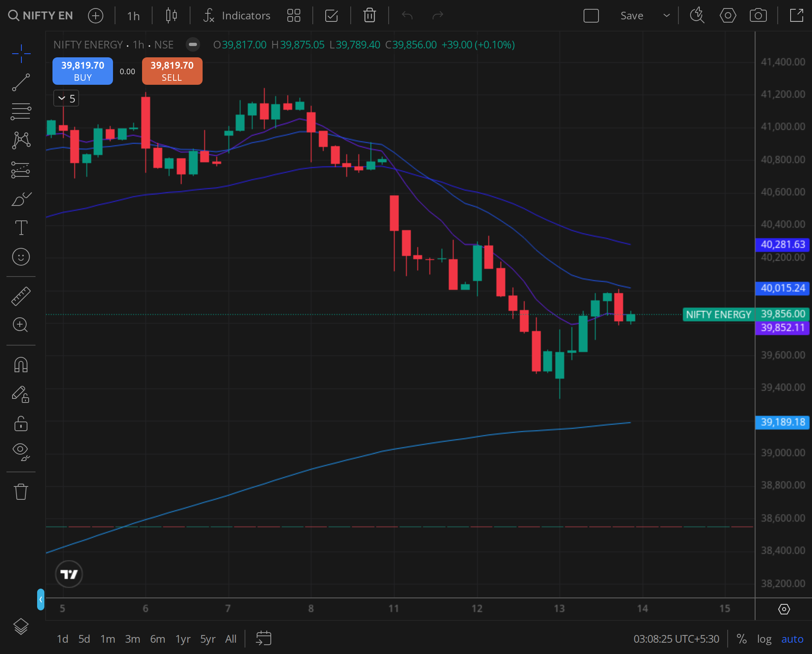Open the emoji icons tool
The width and height of the screenshot is (812, 654).
coord(21,257)
